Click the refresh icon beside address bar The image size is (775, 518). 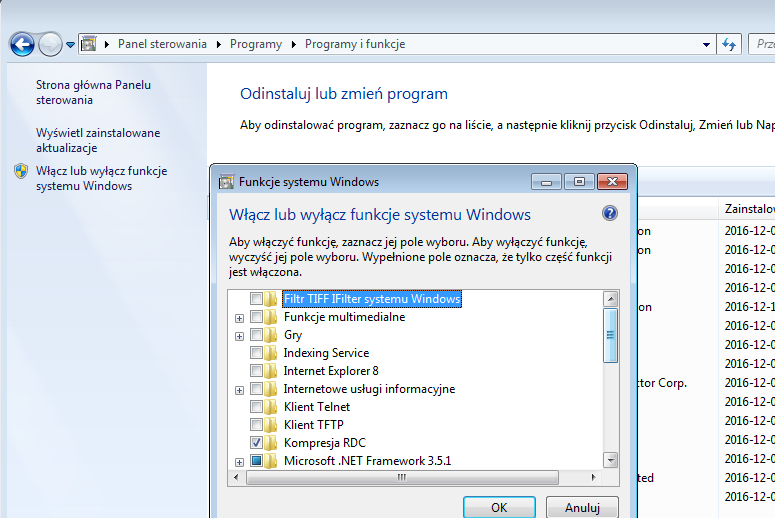pyautogui.click(x=729, y=44)
